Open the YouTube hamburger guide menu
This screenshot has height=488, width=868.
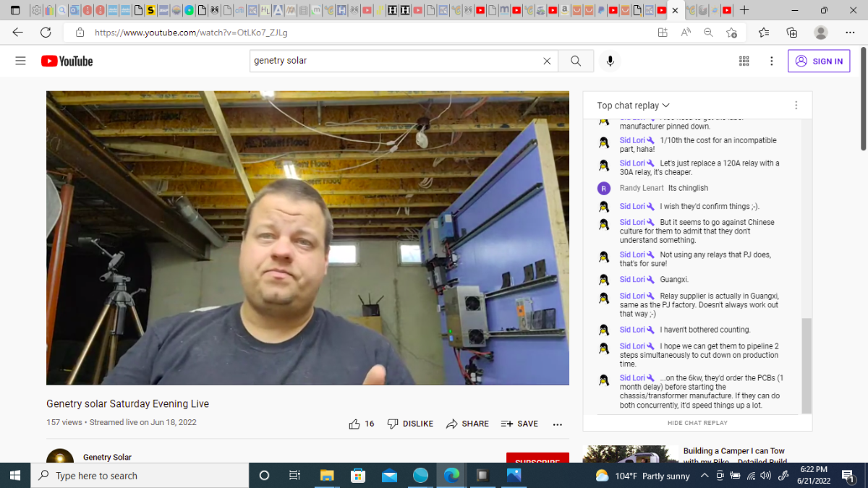pos(20,61)
